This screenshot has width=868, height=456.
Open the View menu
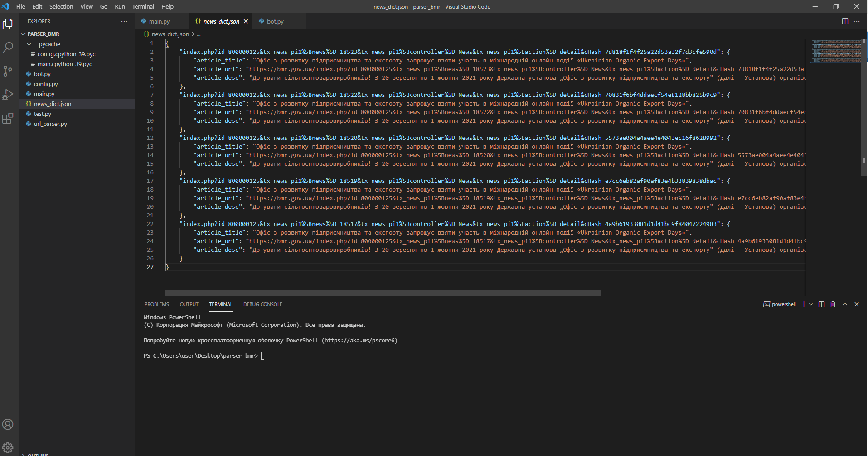tap(87, 6)
